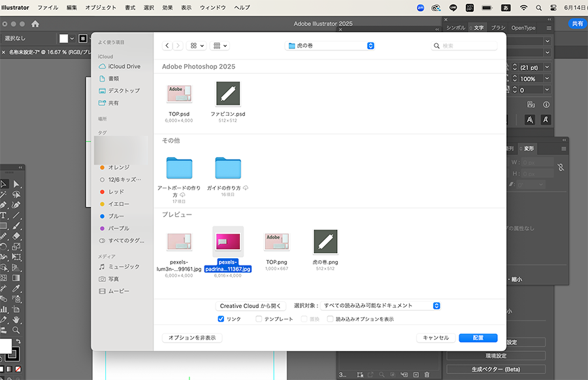Open the ウィンドウ menu
This screenshot has height=380, width=588.
click(x=212, y=7)
